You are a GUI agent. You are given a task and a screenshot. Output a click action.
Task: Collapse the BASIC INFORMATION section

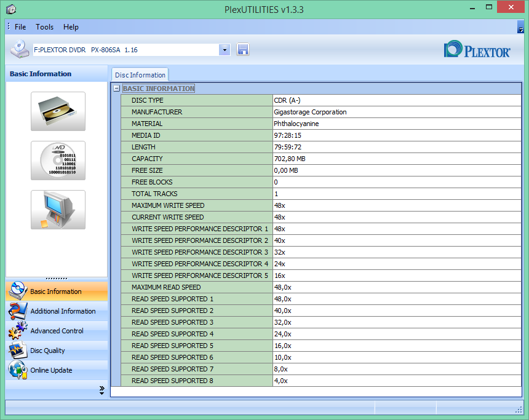(116, 89)
